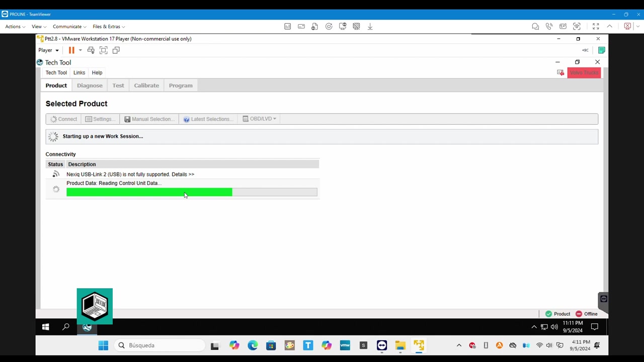644x362 pixels.
Task: Open remote taskbar search icon
Action: tap(66, 327)
